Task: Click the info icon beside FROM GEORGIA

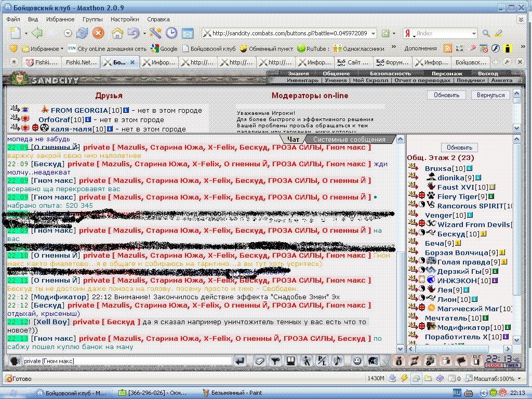Action: (x=126, y=110)
